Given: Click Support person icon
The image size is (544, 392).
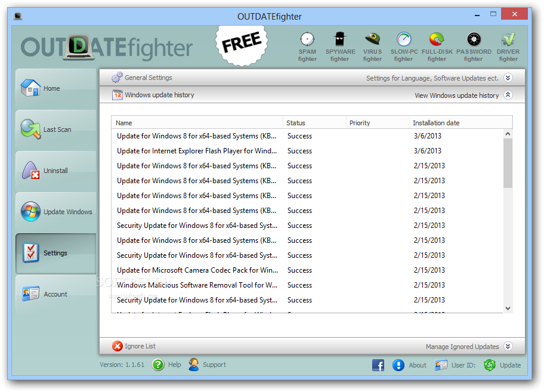Looking at the screenshot, I should [x=194, y=365].
